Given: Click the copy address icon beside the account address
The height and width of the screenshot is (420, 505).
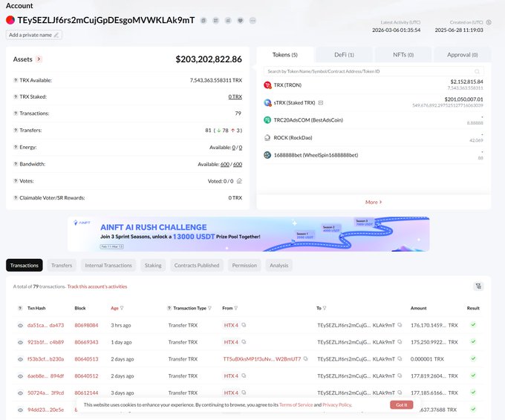Looking at the screenshot, I should tap(204, 20).
